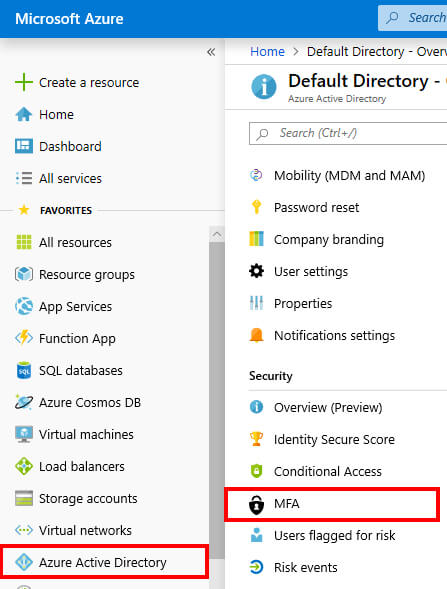Click the User settings gear icon
The height and width of the screenshot is (589, 447).
coord(257,271)
